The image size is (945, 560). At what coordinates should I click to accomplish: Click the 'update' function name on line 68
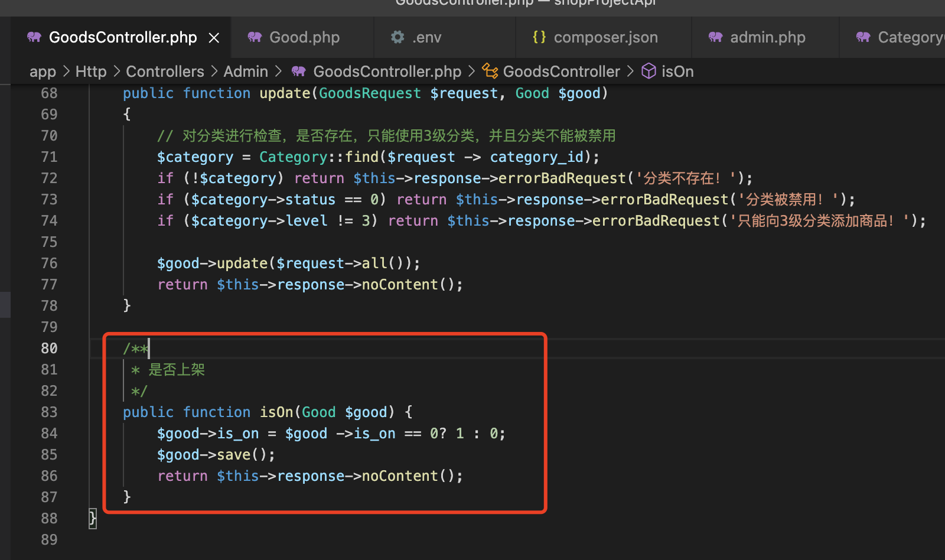click(285, 93)
